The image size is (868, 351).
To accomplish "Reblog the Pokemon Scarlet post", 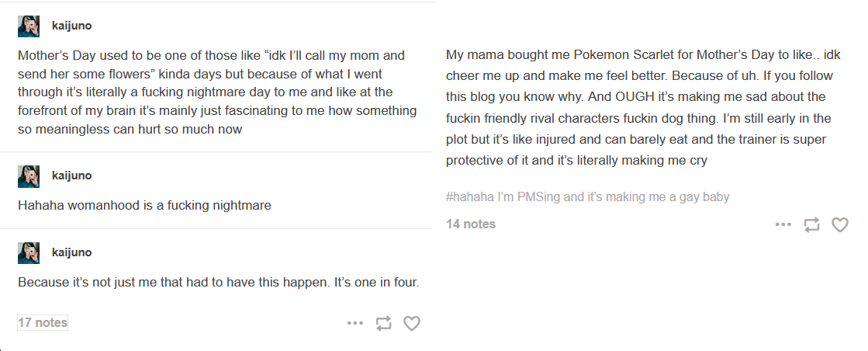I will [x=812, y=224].
